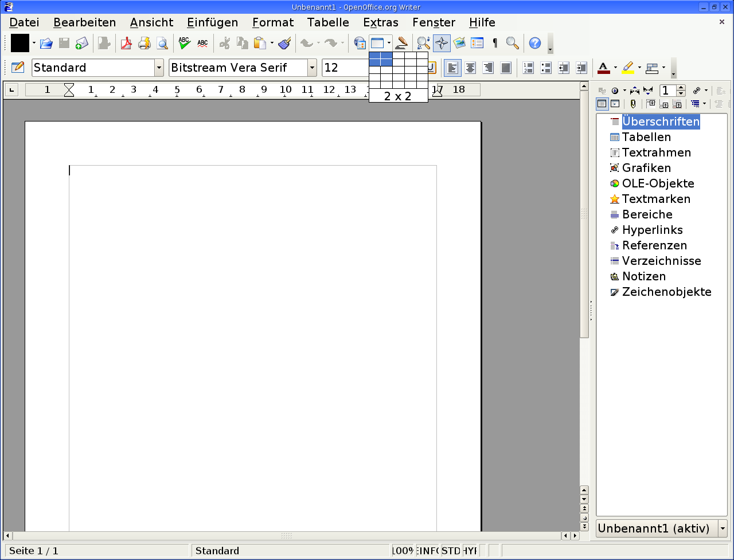734x560 pixels.
Task: Click the vertical scrollbar down arrow
Action: (x=584, y=499)
